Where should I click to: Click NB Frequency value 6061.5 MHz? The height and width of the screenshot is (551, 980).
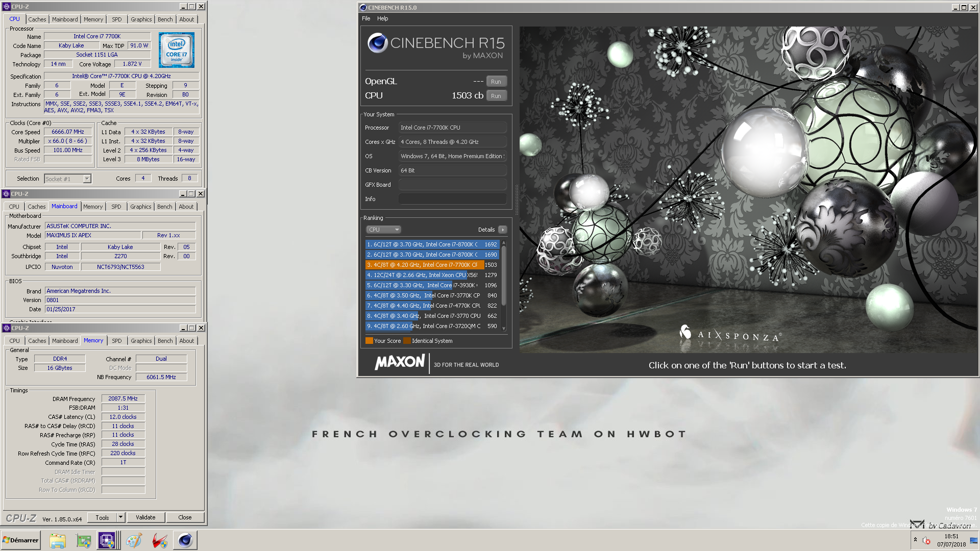click(x=161, y=377)
